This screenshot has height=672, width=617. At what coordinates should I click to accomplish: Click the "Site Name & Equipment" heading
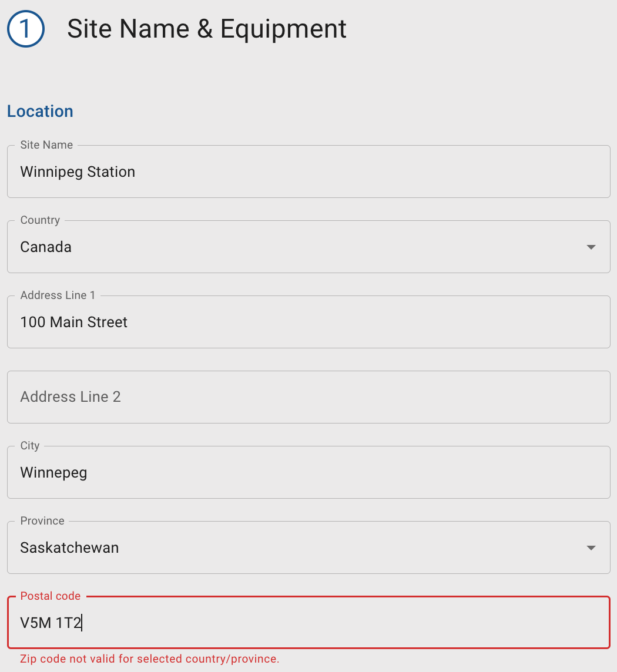pos(207,29)
